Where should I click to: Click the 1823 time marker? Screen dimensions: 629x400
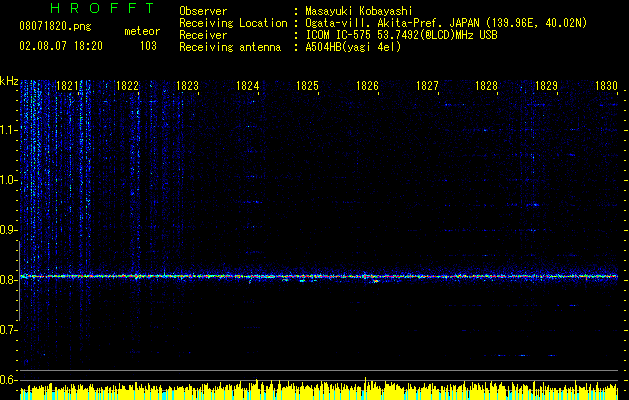coord(187,86)
